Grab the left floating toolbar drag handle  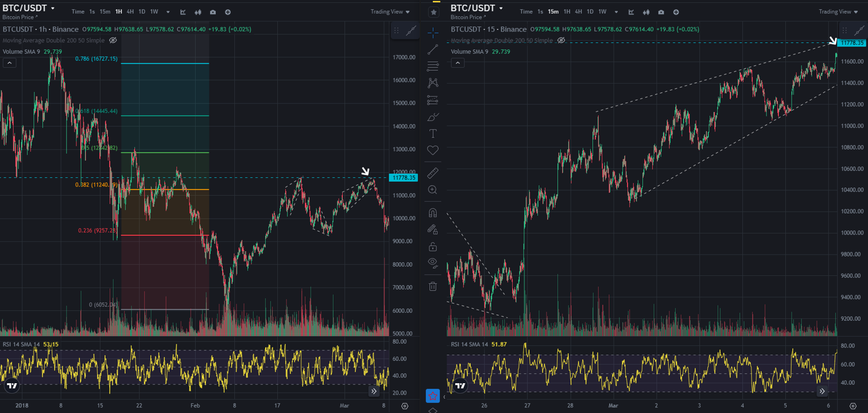click(x=397, y=31)
